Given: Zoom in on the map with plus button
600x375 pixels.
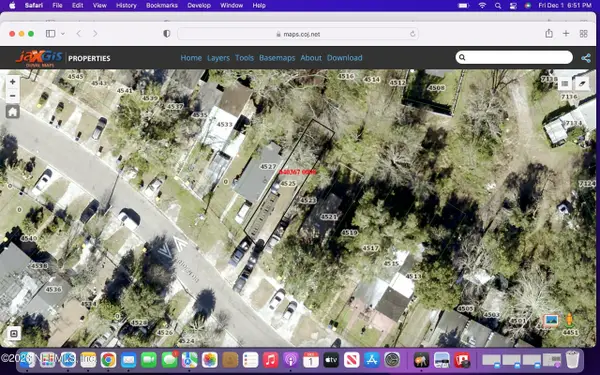Looking at the screenshot, I should [13, 82].
